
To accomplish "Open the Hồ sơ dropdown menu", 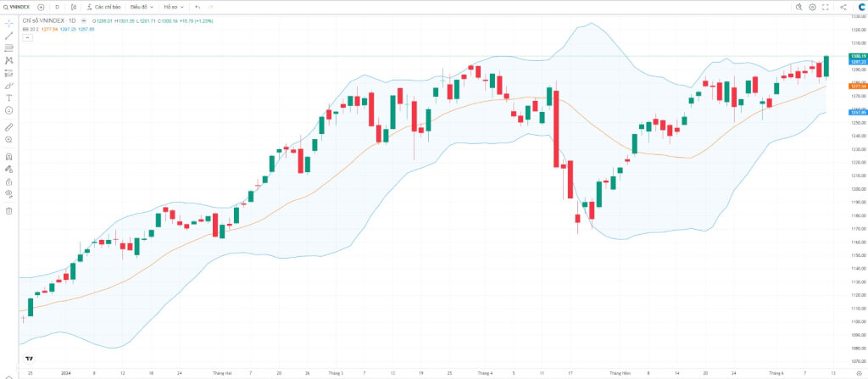I will point(173,7).
